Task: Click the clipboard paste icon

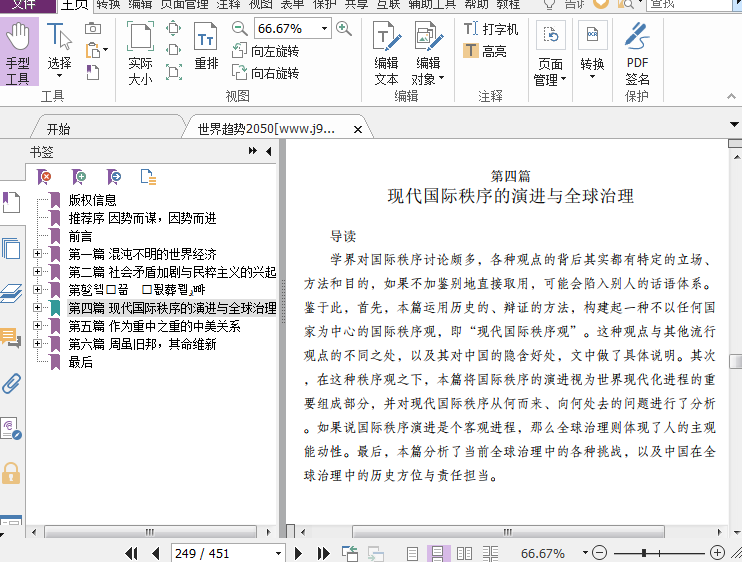Action: (x=93, y=50)
